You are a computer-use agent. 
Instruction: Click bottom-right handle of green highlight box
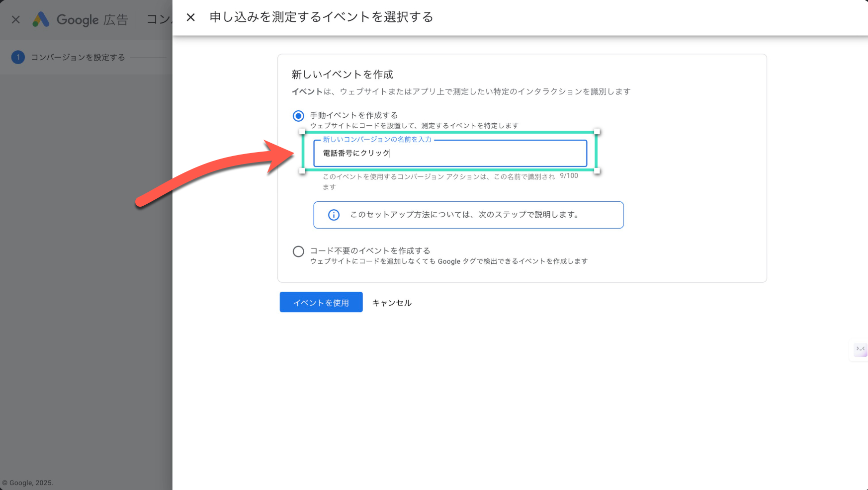point(597,171)
